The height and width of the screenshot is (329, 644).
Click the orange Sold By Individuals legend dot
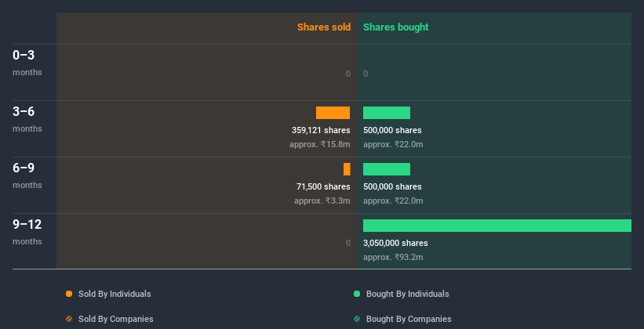pos(69,294)
